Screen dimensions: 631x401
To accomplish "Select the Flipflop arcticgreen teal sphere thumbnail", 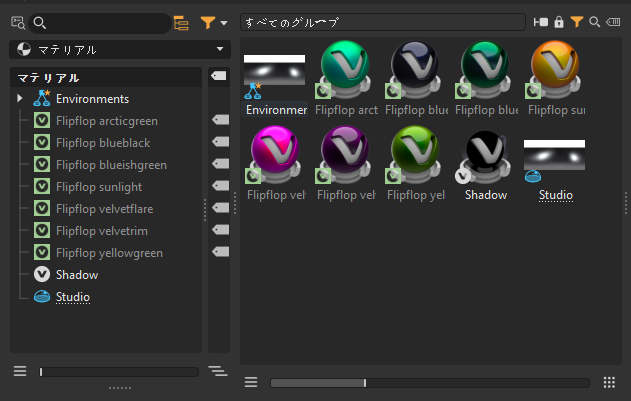I will point(345,69).
